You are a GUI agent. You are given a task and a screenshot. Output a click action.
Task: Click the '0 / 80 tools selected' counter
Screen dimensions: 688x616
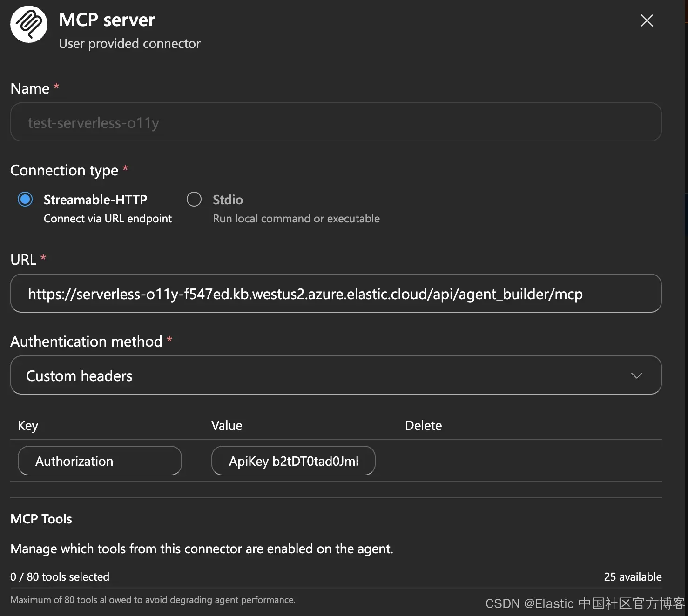click(x=60, y=577)
